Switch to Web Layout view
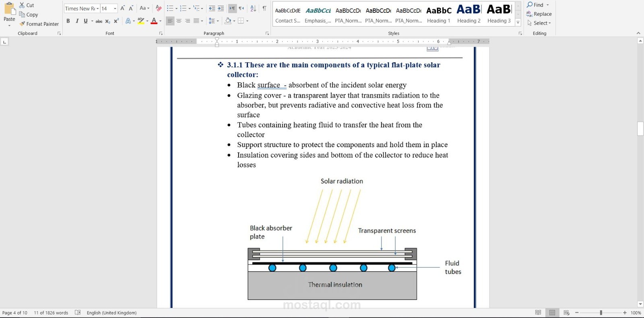This screenshot has height=318, width=644. pos(566,312)
